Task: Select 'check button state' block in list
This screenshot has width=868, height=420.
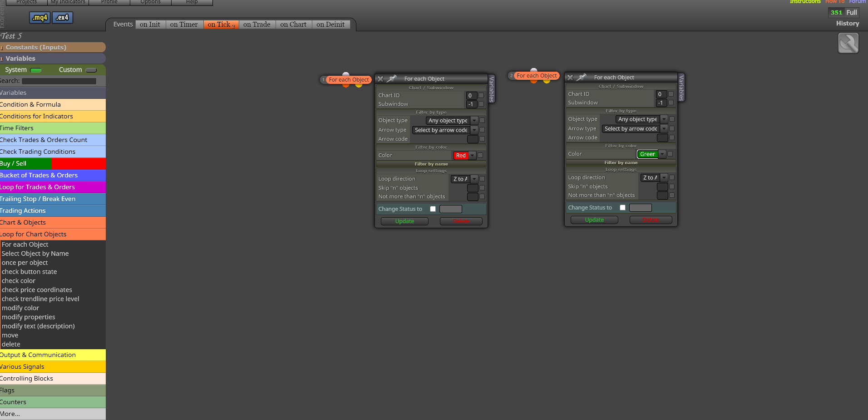Action: (x=30, y=272)
